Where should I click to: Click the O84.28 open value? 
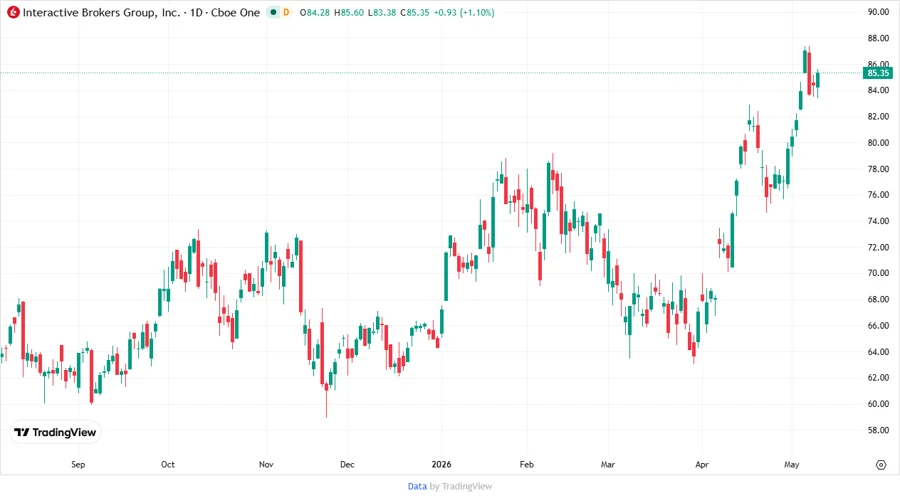point(315,13)
